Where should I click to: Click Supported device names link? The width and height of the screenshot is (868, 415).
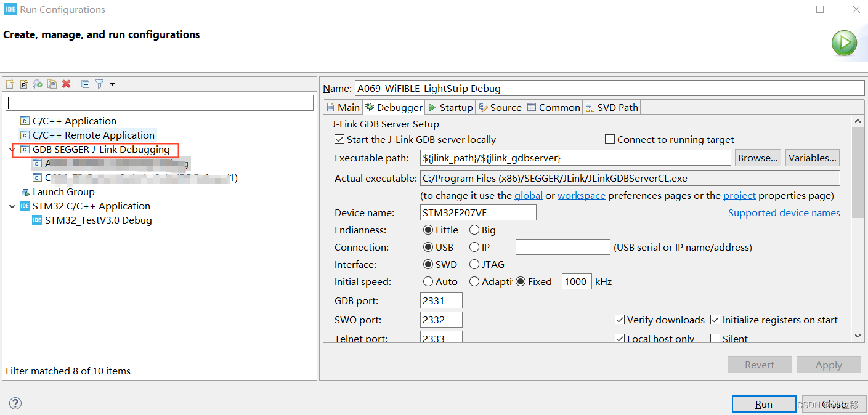point(784,212)
